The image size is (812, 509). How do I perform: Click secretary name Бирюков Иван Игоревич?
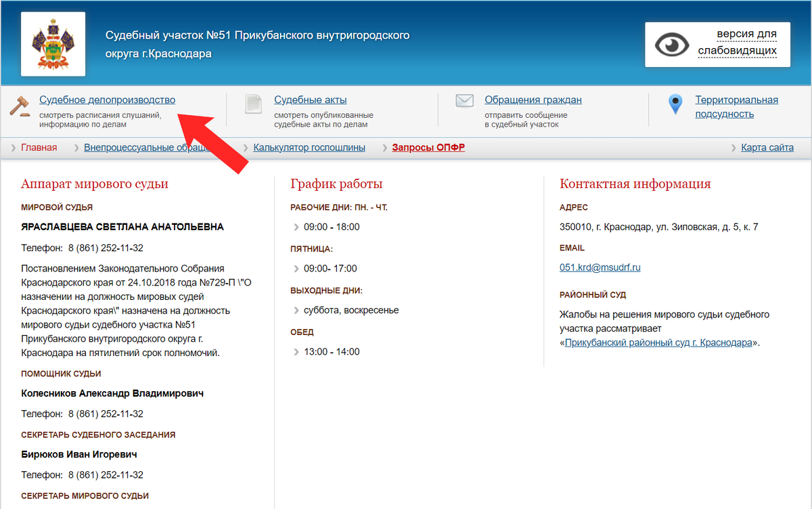(x=80, y=454)
